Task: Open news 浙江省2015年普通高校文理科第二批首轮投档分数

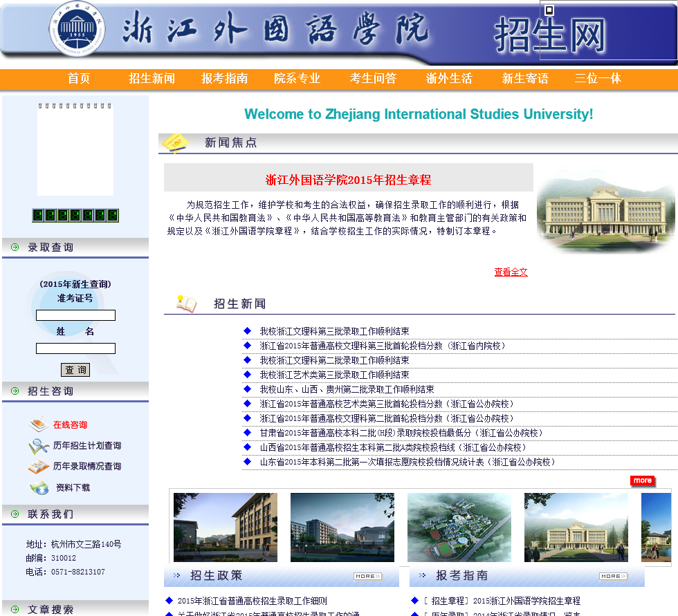Action: click(387, 418)
